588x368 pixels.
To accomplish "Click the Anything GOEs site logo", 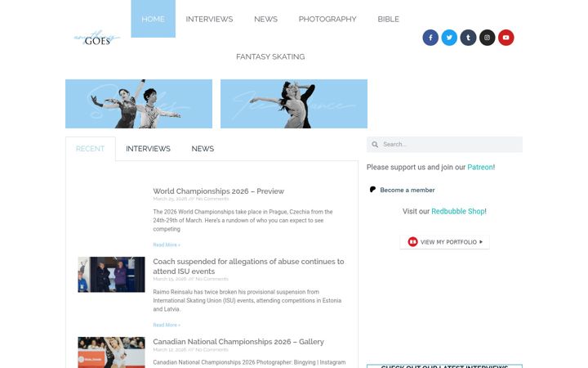I will coord(96,38).
